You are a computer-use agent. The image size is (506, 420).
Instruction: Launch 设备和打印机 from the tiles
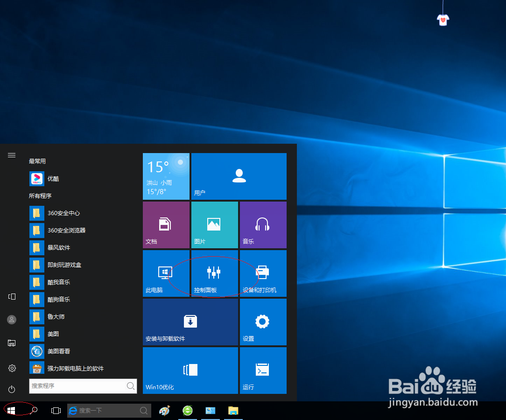263,273
